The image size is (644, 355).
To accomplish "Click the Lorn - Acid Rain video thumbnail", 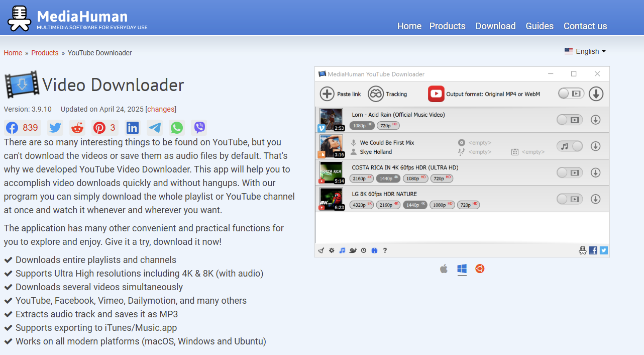I will [x=331, y=120].
